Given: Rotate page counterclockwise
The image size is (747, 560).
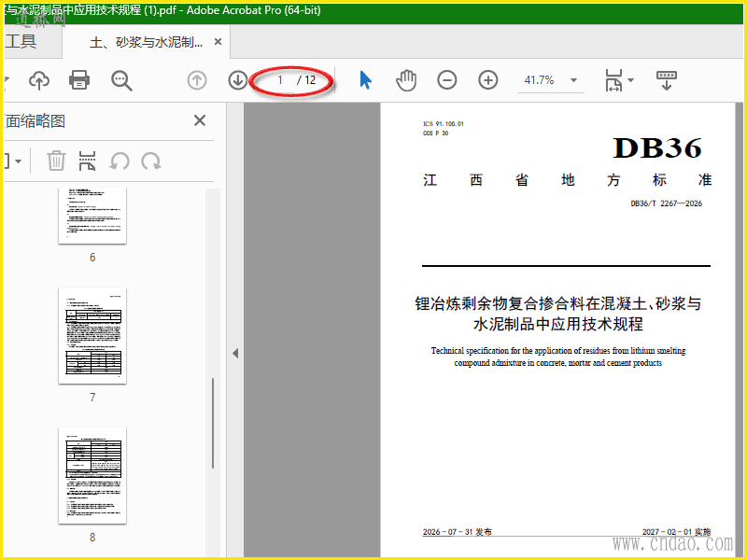Looking at the screenshot, I should [120, 161].
